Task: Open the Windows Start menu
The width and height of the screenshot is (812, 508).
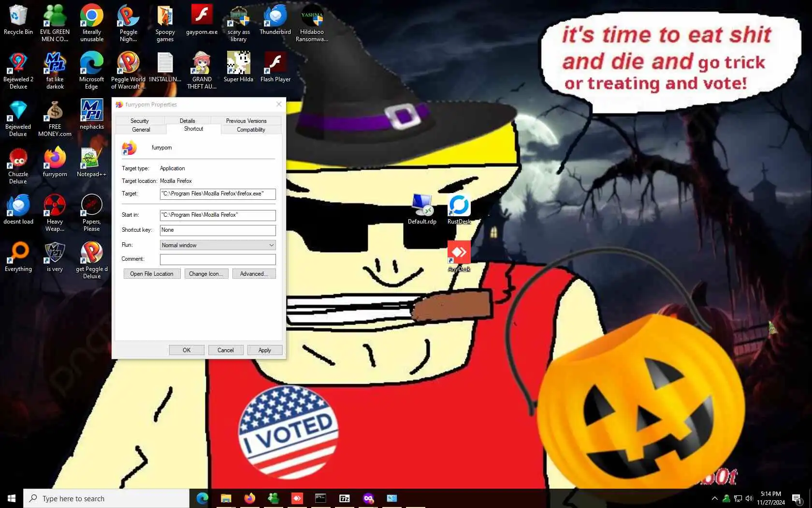Action: (x=12, y=498)
